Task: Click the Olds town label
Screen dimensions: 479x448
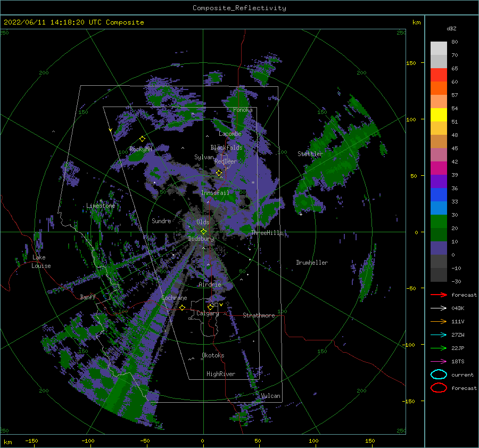Action: (203, 222)
